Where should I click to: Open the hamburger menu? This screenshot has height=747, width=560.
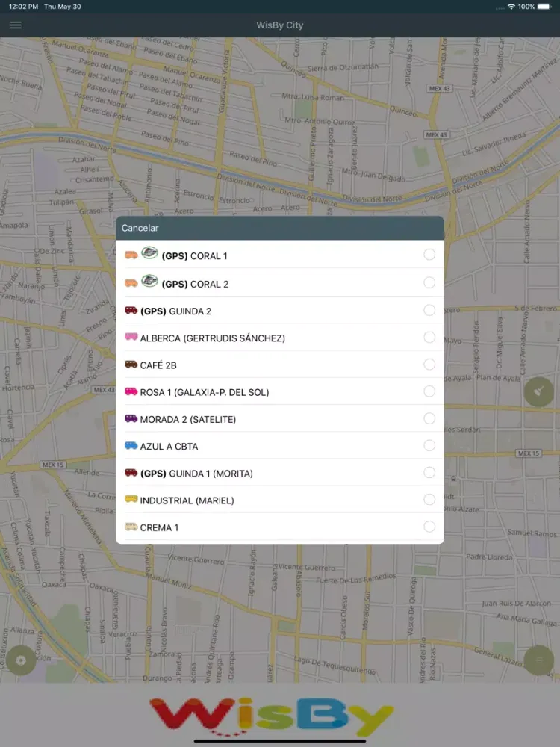pyautogui.click(x=15, y=25)
